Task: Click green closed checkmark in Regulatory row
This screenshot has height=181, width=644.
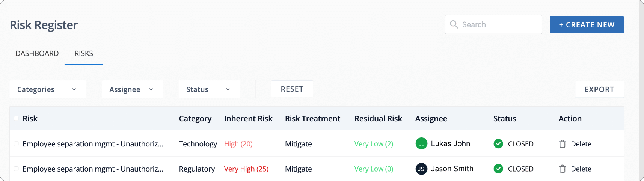Action: pyautogui.click(x=498, y=169)
